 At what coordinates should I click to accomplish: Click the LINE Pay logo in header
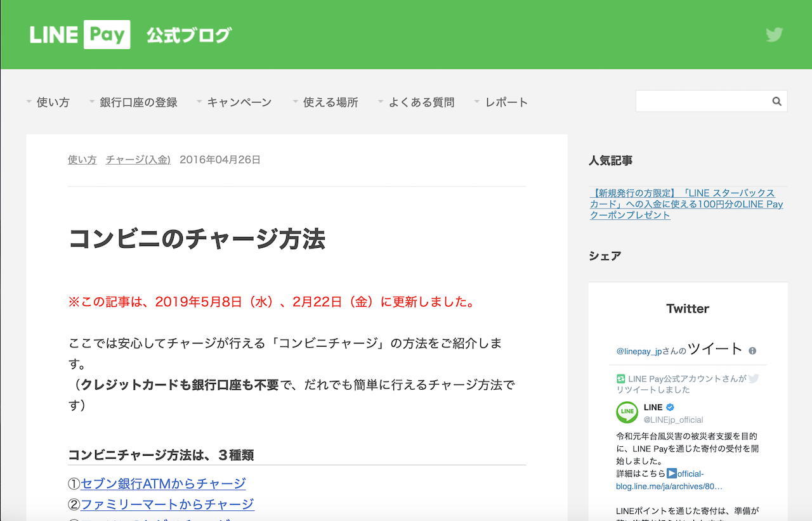coord(80,35)
